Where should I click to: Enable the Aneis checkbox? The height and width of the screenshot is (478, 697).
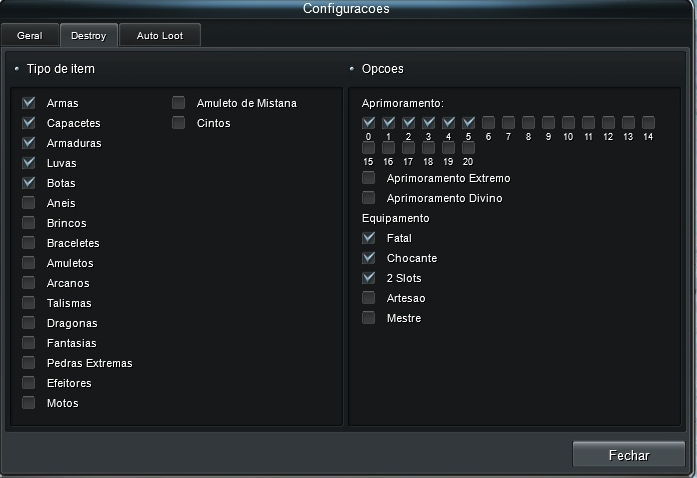point(29,203)
